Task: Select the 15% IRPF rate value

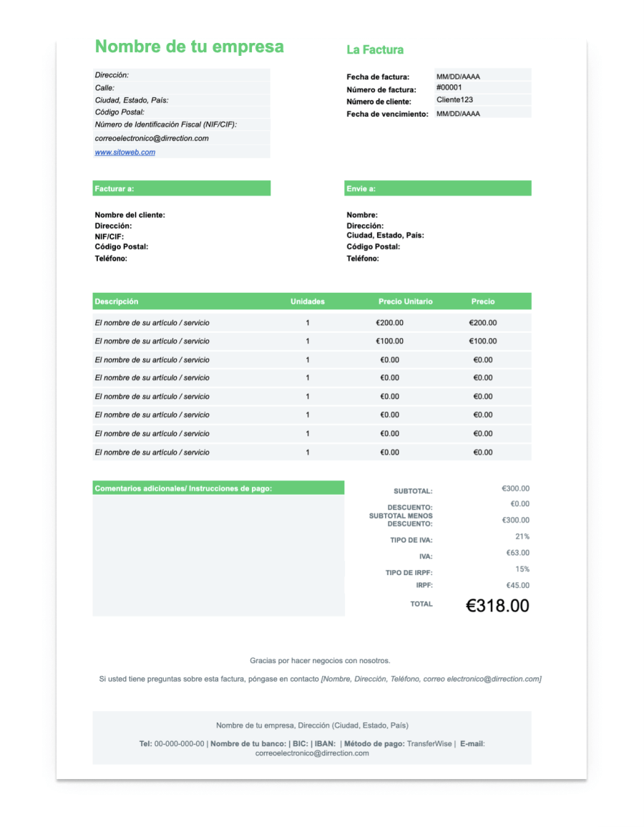Action: click(x=522, y=569)
